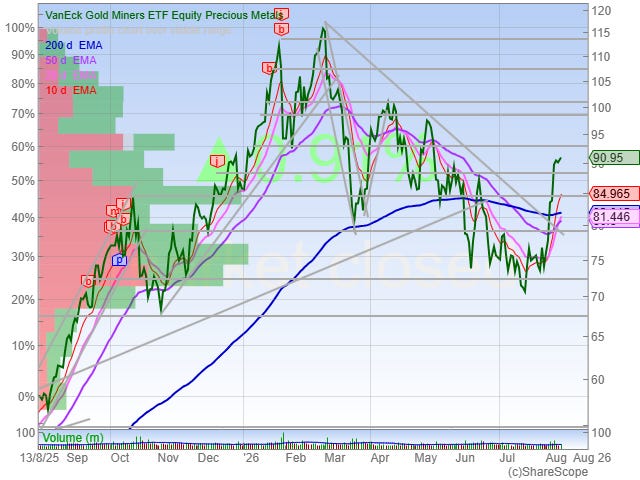This screenshot has width=640, height=480.
Task: Click the chart title VanEck Gold Miners ETF
Action: (164, 15)
